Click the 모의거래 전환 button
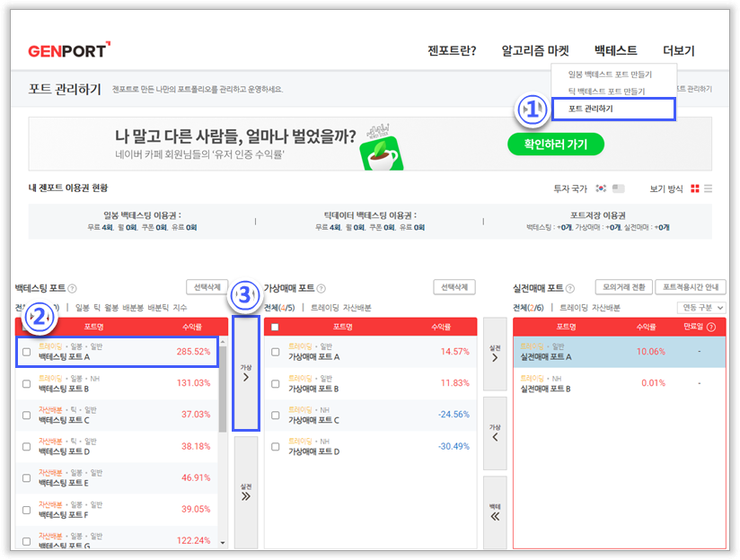This screenshot has height=560, width=740. pyautogui.click(x=622, y=287)
